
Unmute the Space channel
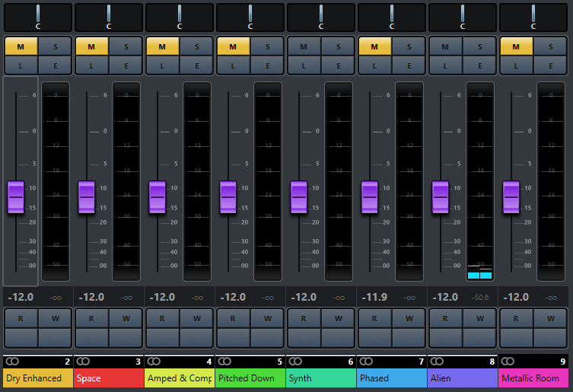coord(92,46)
